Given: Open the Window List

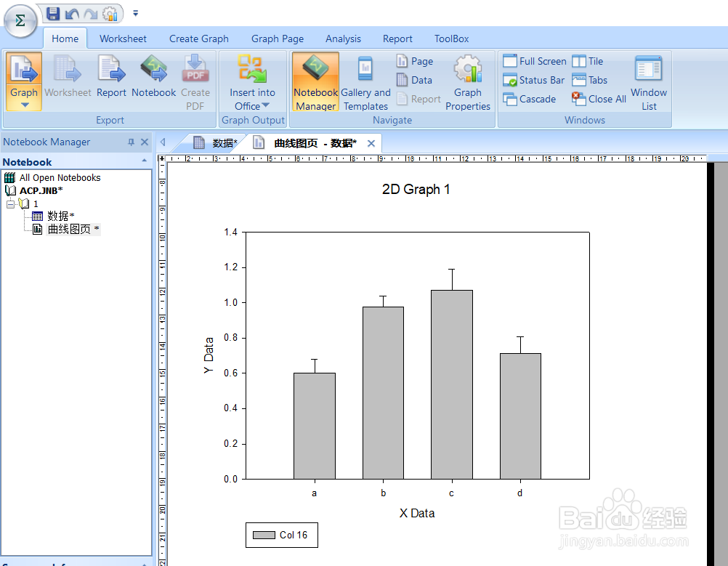Looking at the screenshot, I should [649, 82].
